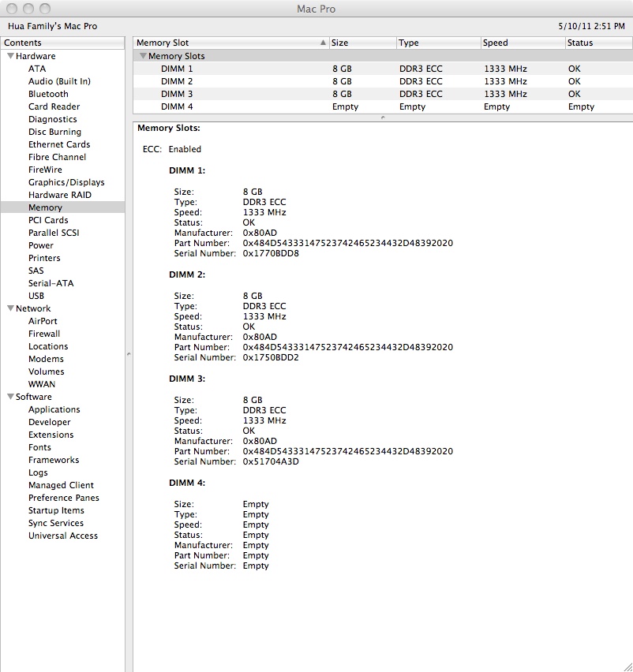
Task: Click the horizontal split handle below the table
Action: coord(383,118)
